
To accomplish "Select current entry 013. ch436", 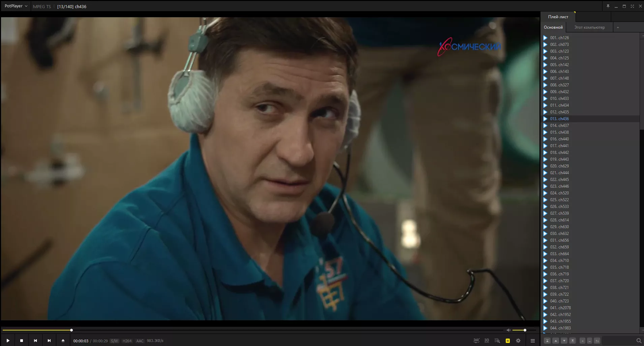I will click(590, 119).
